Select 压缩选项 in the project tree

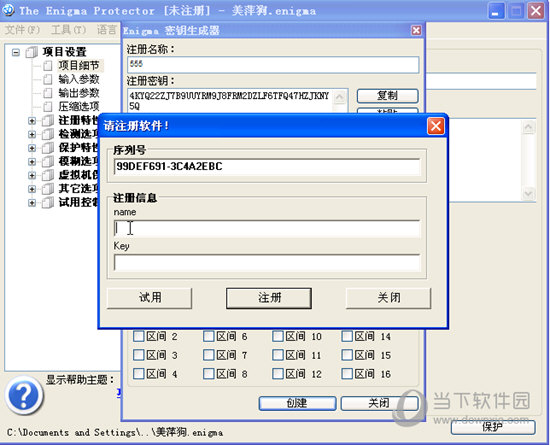tap(79, 107)
